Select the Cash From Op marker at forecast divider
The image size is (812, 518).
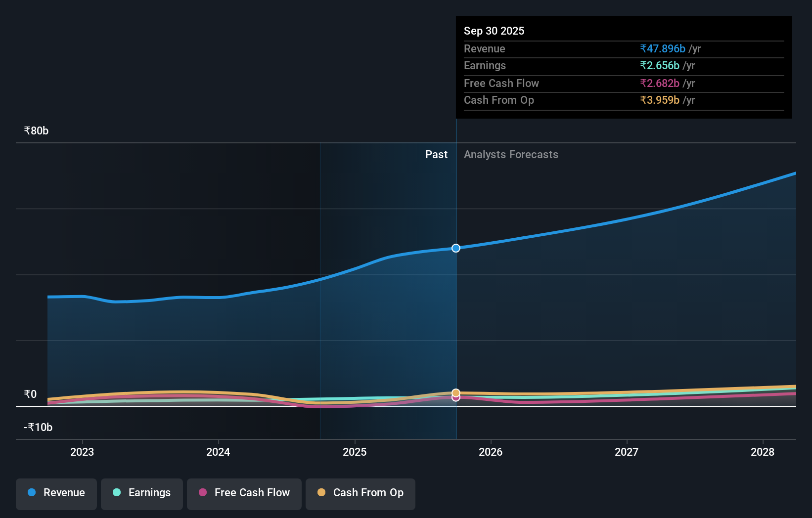point(455,392)
